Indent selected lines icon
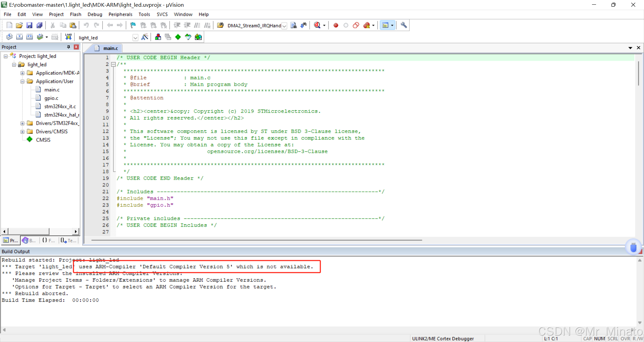This screenshot has height=342, width=644. click(x=177, y=25)
